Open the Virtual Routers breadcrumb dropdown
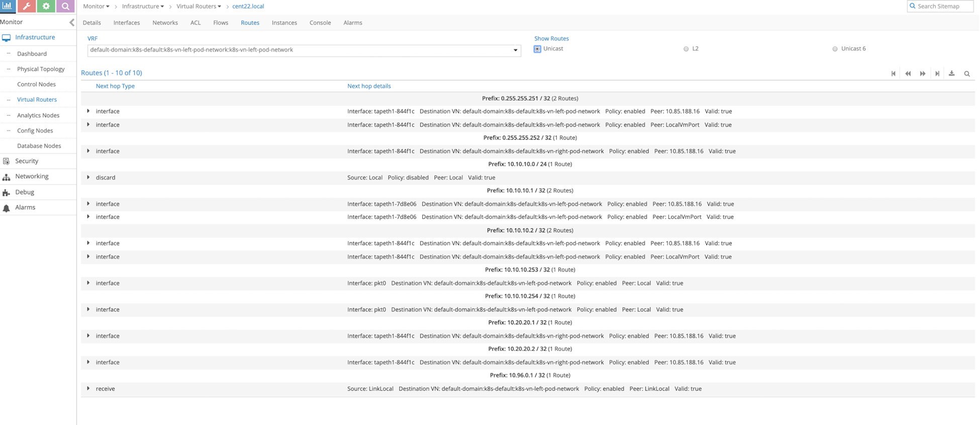Screen dimensions: 980x425 (199, 6)
